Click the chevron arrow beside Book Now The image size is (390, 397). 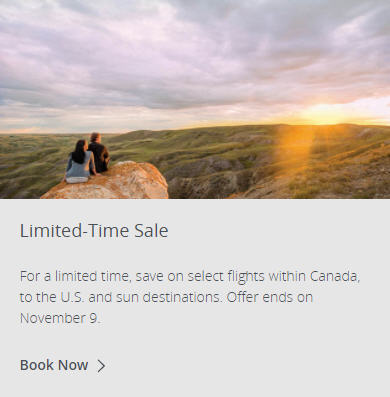101,366
